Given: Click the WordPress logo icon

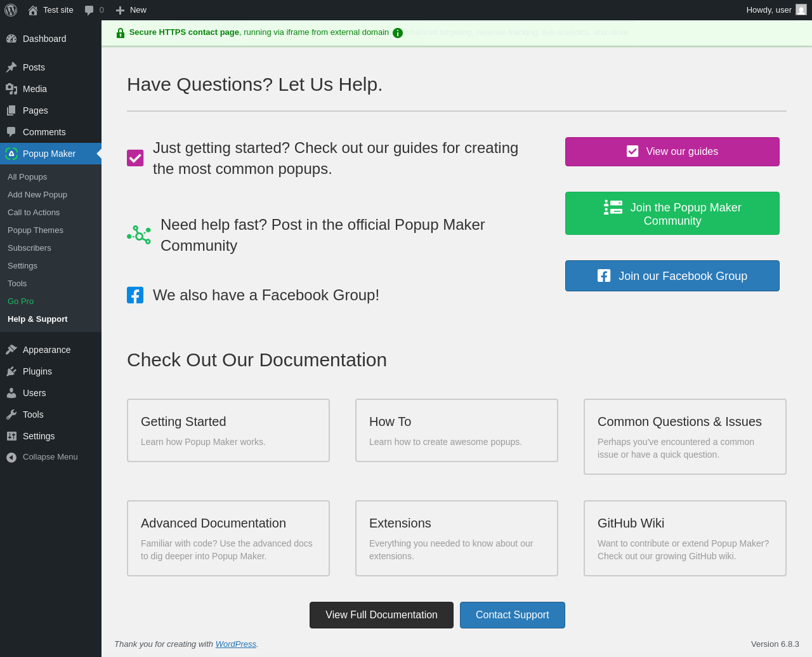Looking at the screenshot, I should click(11, 10).
